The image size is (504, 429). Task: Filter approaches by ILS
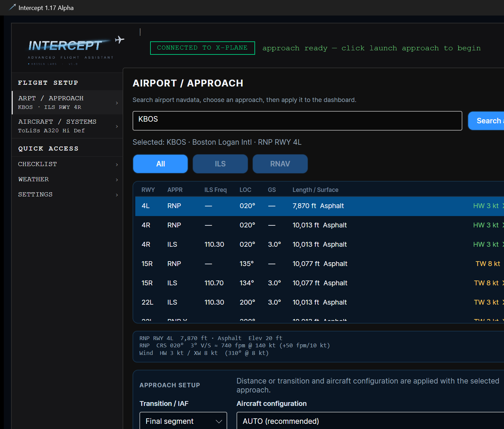pyautogui.click(x=220, y=164)
